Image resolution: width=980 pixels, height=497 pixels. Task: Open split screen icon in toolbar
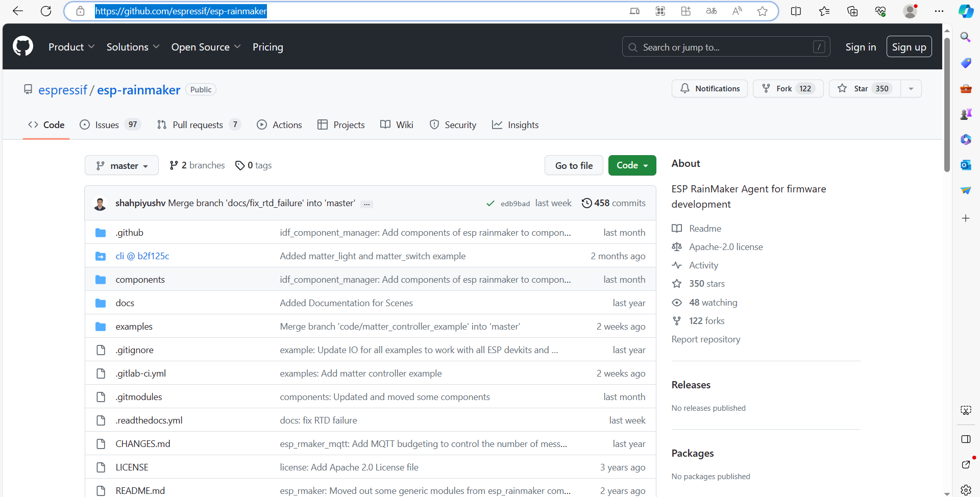(796, 11)
